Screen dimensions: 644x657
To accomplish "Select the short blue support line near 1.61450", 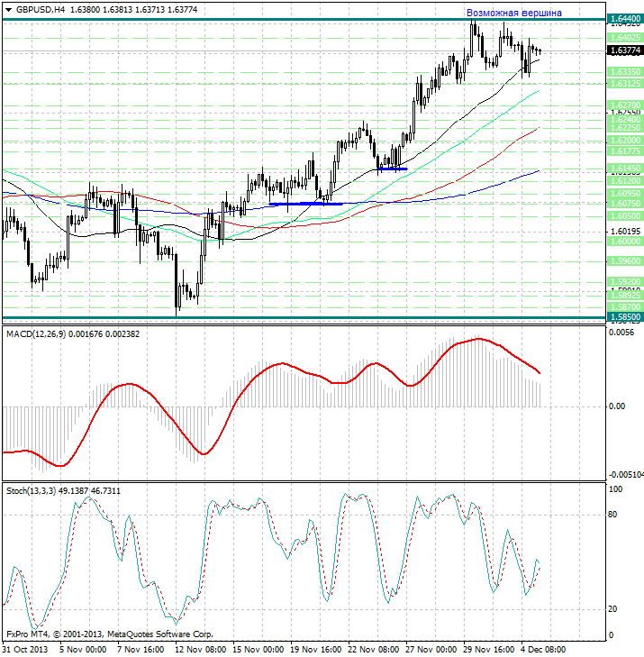I will [x=393, y=169].
